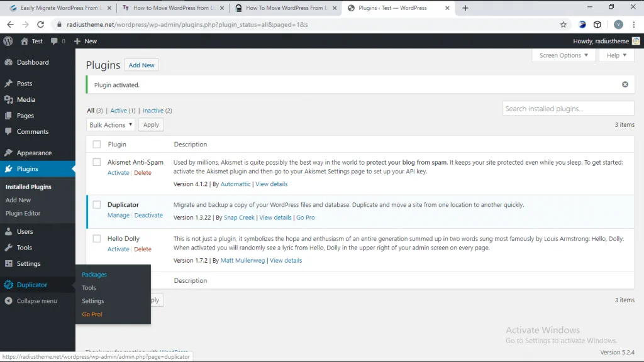
Task: Open the Bulk Actions dropdown
Action: click(x=111, y=125)
